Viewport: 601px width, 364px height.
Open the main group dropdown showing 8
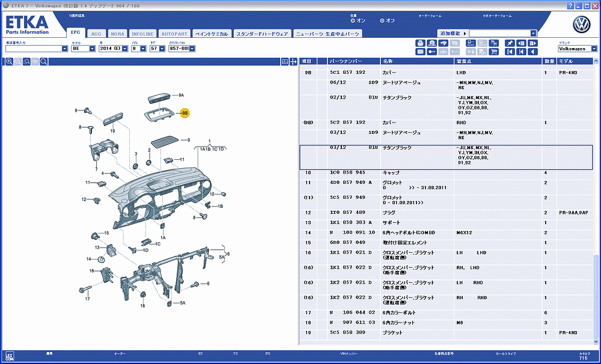point(143,49)
